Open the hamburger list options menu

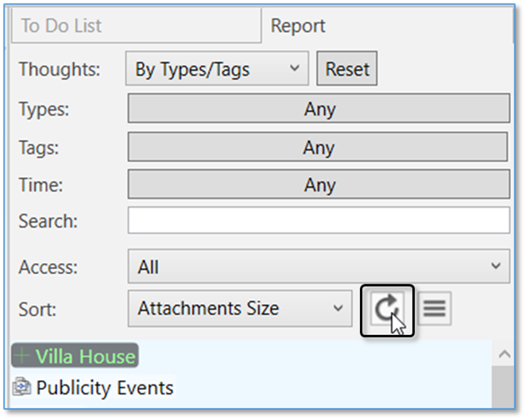click(x=434, y=309)
